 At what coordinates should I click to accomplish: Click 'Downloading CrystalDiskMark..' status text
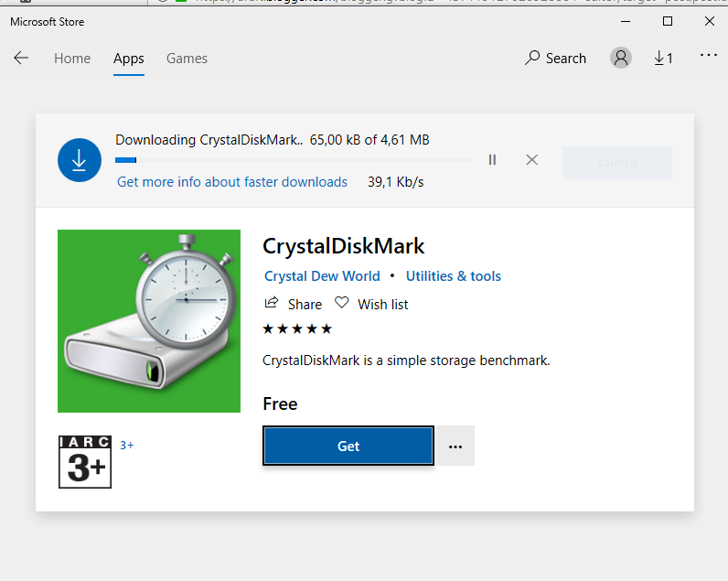click(209, 140)
